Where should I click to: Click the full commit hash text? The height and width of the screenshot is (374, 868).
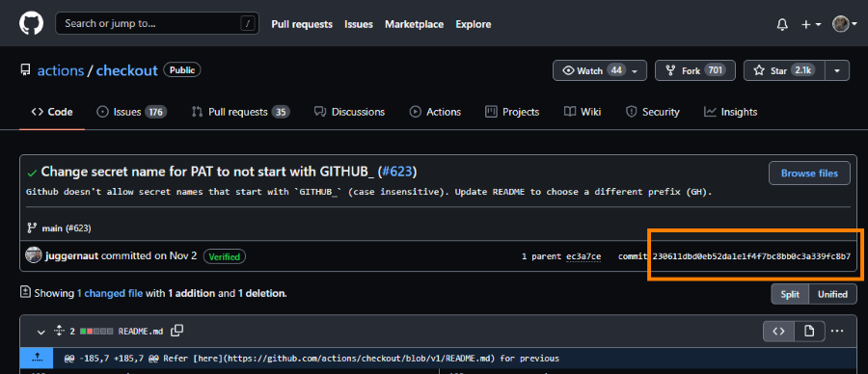(x=751, y=256)
